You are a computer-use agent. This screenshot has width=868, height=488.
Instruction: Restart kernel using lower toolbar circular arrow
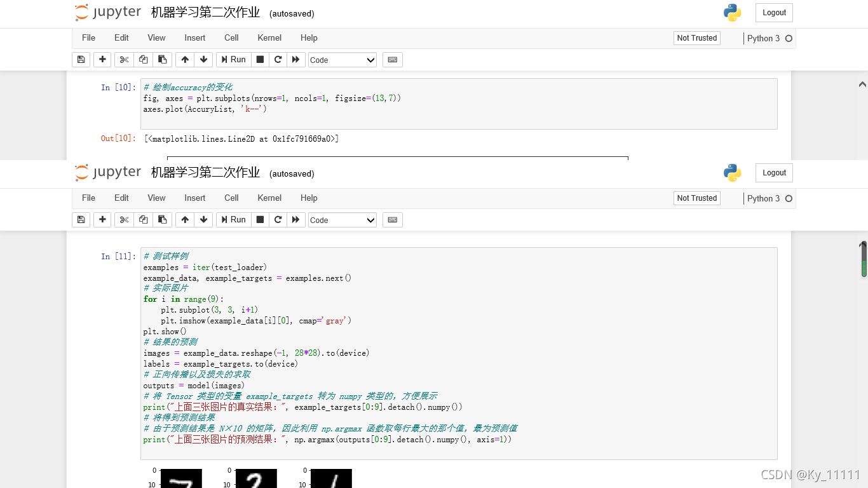(278, 220)
